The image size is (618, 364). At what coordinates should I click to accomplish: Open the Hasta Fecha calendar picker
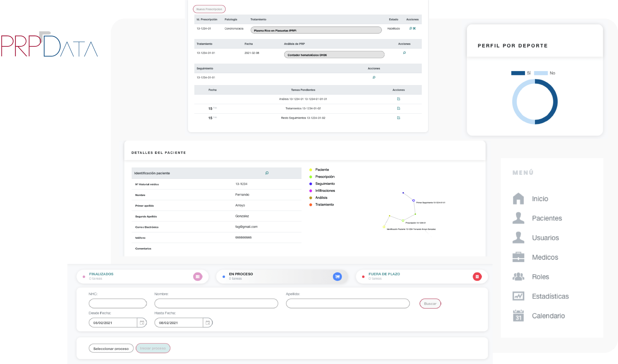[x=208, y=322]
